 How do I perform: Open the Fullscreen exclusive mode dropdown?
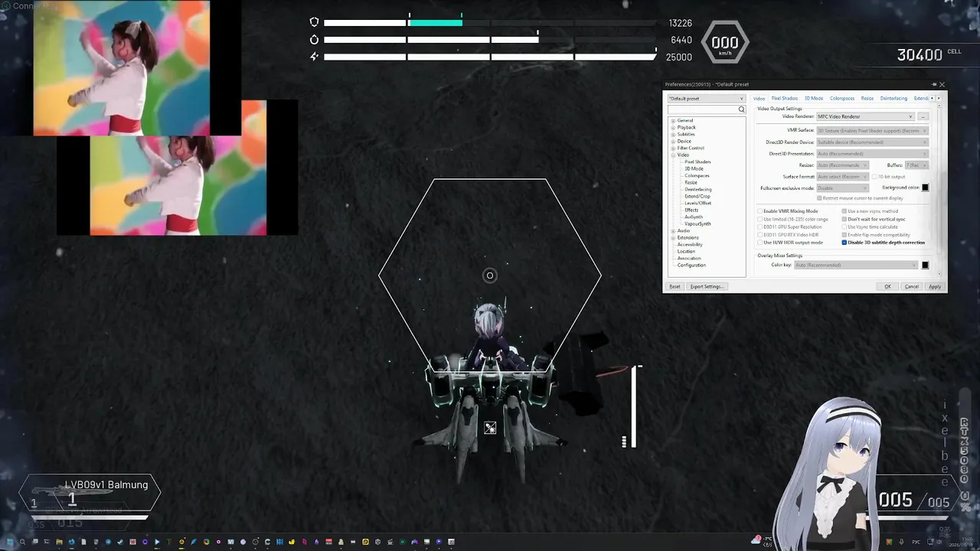pos(842,187)
